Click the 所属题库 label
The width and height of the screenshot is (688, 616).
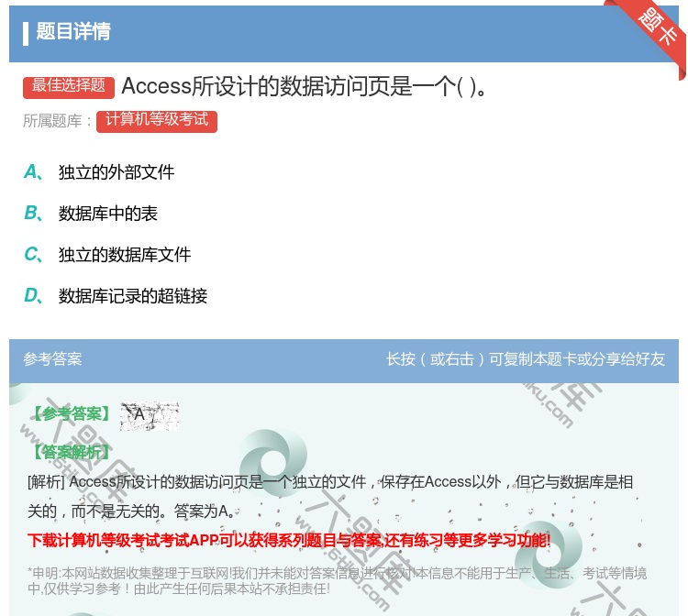click(57, 121)
